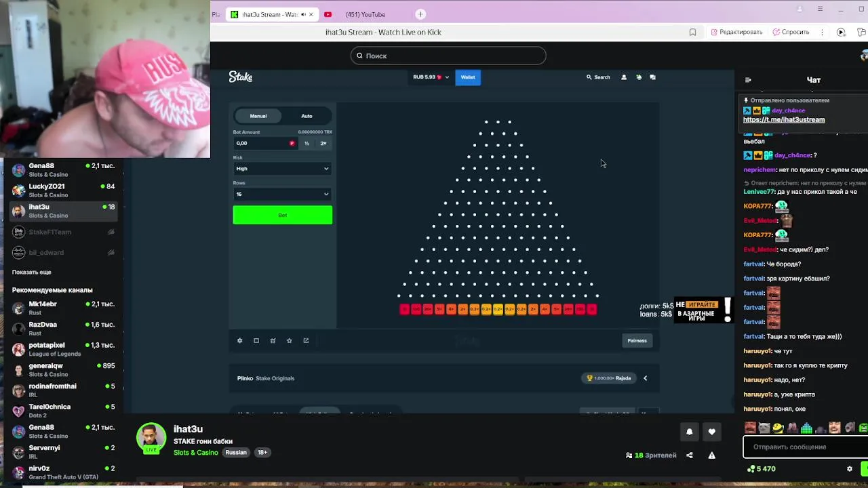The image size is (868, 488).
Task: Share the ihat3u stream
Action: click(690, 455)
